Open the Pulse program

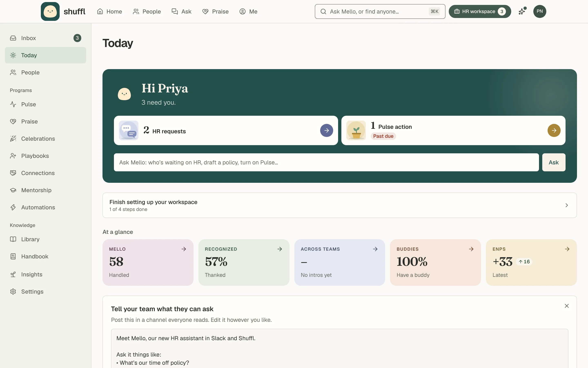pos(46,104)
